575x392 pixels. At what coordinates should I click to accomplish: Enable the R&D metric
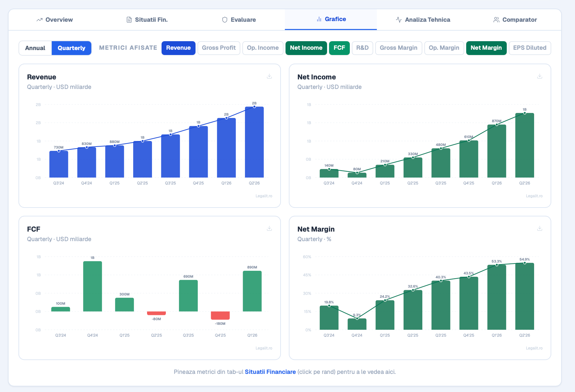click(x=362, y=48)
